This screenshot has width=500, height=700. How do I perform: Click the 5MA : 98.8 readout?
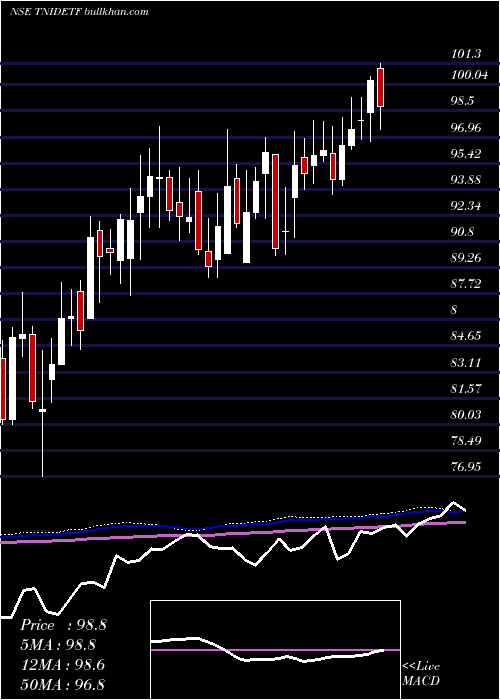pyautogui.click(x=60, y=645)
